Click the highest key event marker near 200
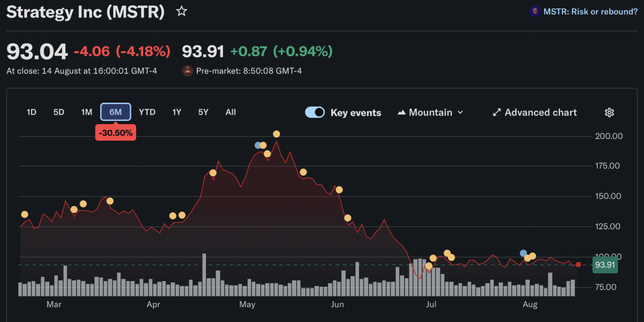The width and height of the screenshot is (644, 322). tap(276, 134)
